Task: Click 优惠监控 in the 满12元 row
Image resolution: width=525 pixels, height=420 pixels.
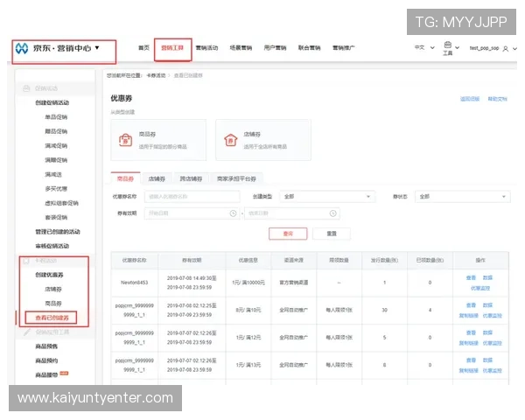Action: point(492,343)
